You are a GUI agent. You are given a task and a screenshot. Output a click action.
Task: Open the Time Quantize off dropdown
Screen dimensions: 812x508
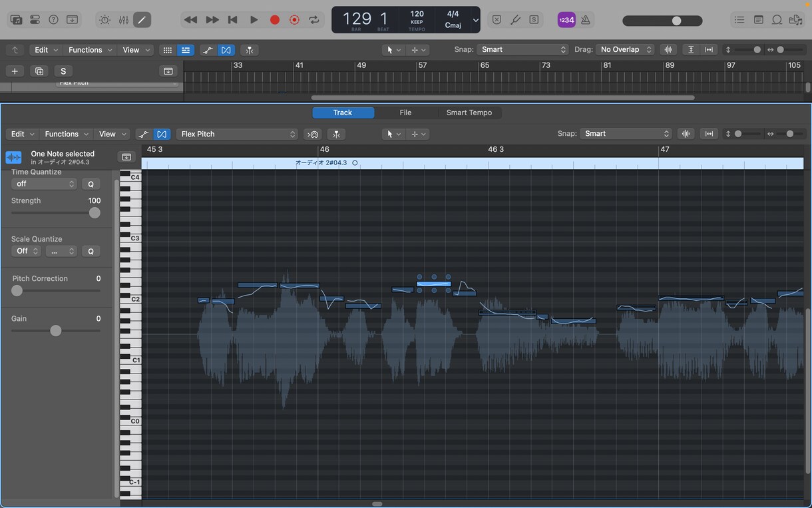pos(44,184)
